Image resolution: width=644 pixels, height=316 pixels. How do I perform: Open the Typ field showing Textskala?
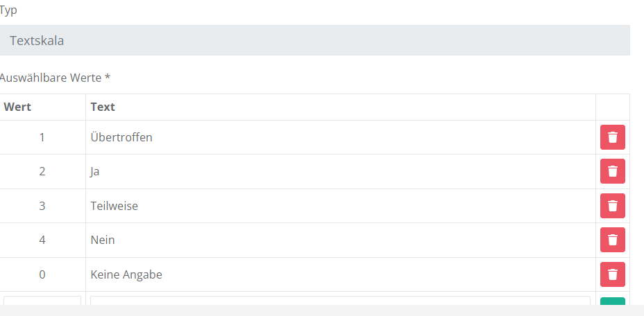[x=314, y=41]
